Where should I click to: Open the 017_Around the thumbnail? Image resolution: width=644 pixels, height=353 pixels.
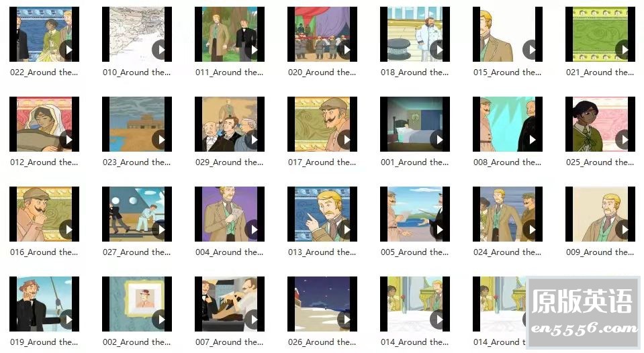tap(322, 124)
